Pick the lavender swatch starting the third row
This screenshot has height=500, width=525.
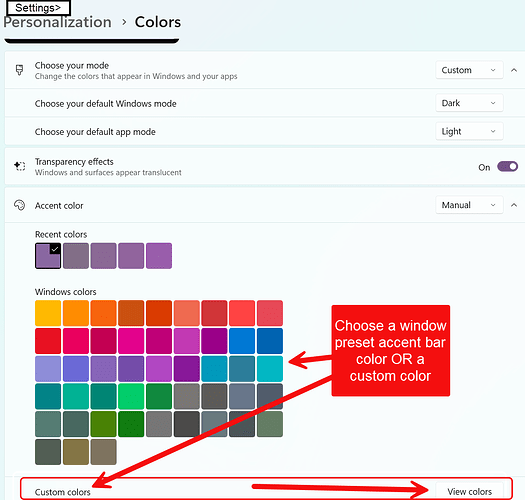pyautogui.click(x=48, y=369)
